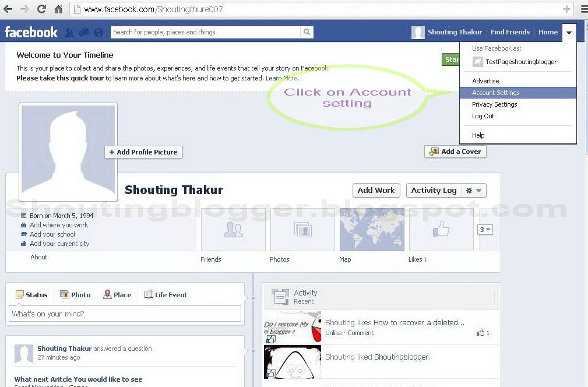
Task: Click the Add your current city link
Action: pyautogui.click(x=59, y=244)
